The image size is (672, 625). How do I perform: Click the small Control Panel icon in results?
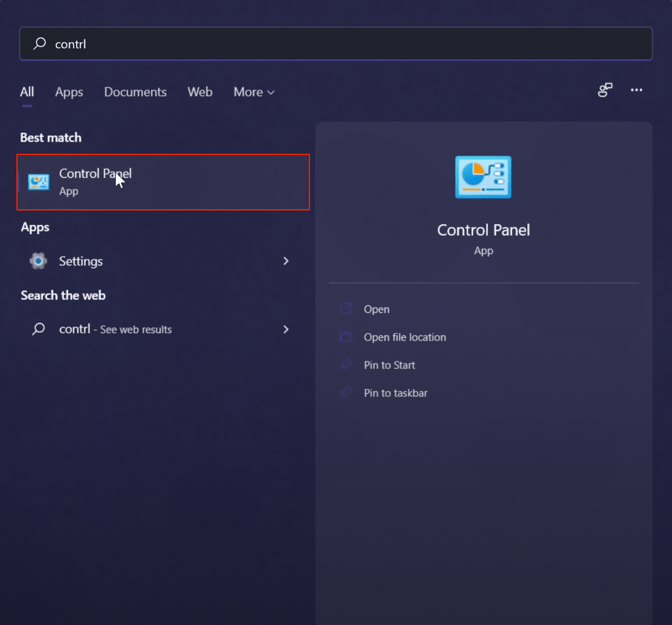coord(38,182)
